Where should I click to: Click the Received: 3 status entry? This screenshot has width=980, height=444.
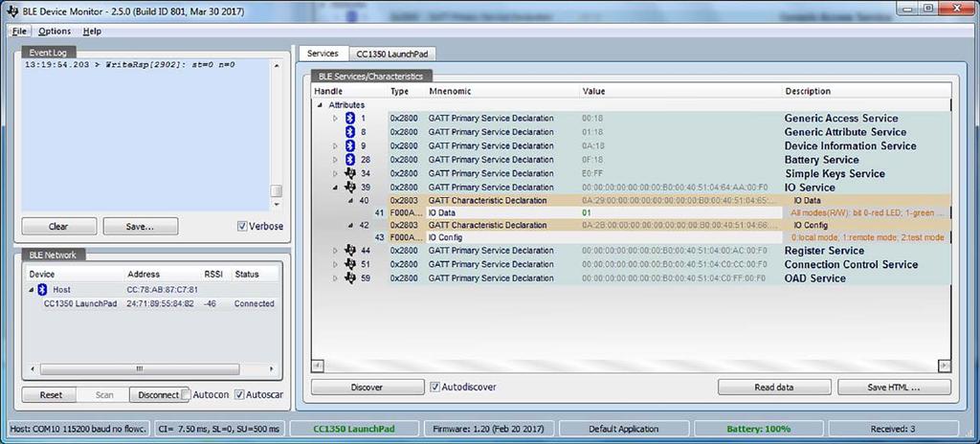click(893, 429)
